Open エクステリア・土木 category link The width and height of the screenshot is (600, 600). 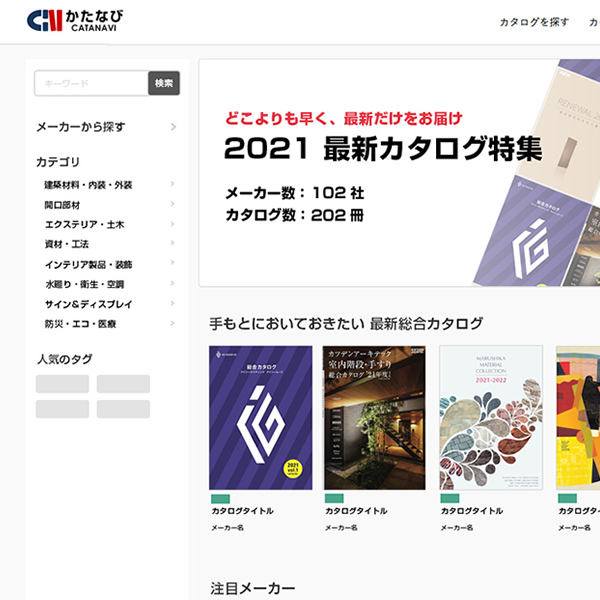[x=85, y=225]
